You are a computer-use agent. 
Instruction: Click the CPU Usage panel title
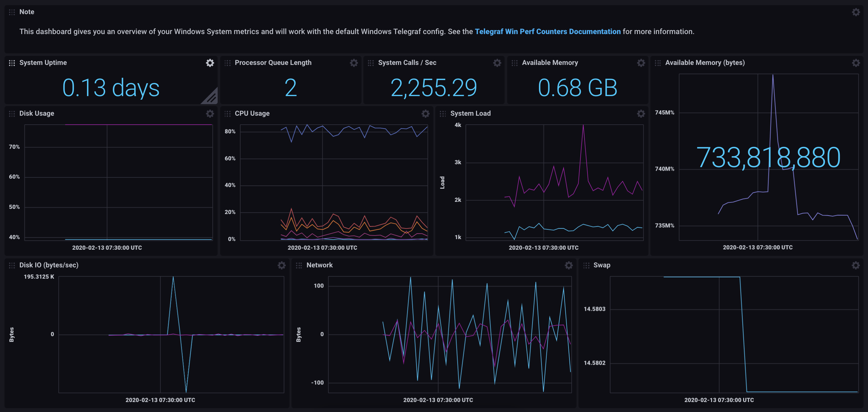[252, 113]
